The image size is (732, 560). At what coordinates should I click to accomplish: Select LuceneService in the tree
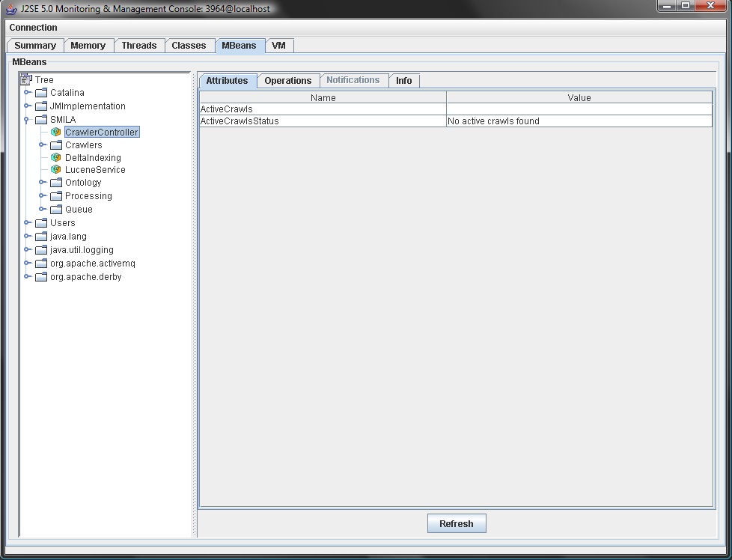click(95, 170)
